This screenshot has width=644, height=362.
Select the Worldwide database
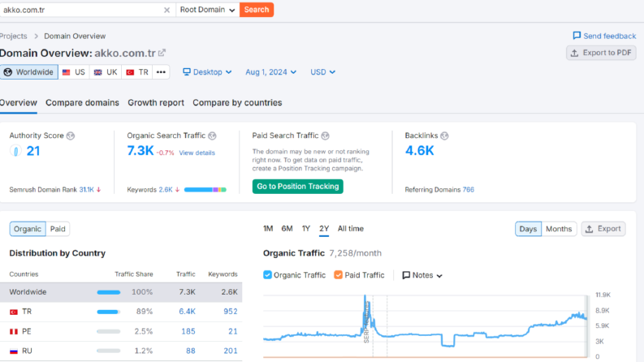click(28, 72)
